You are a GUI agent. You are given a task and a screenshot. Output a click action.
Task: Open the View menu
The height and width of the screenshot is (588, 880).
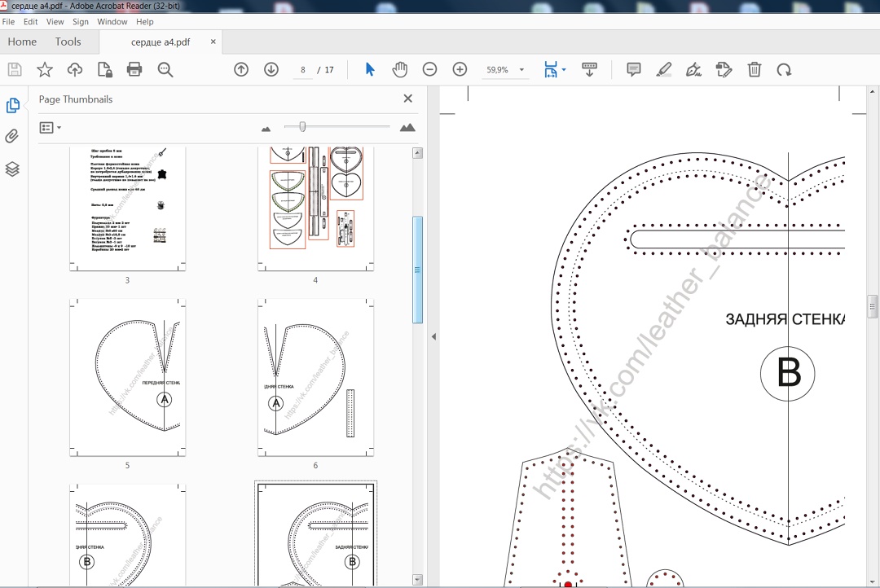tap(55, 22)
